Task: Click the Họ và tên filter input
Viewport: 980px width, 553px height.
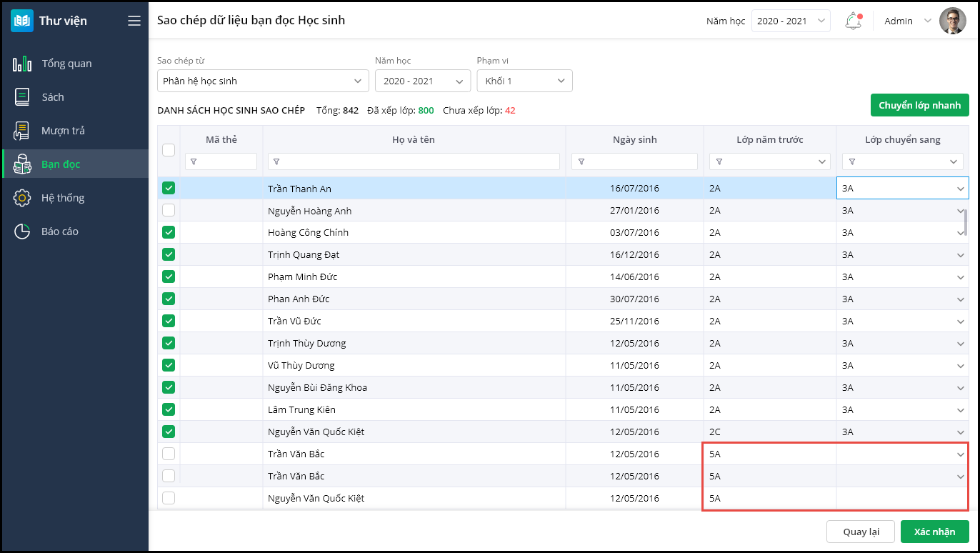Action: [x=414, y=161]
